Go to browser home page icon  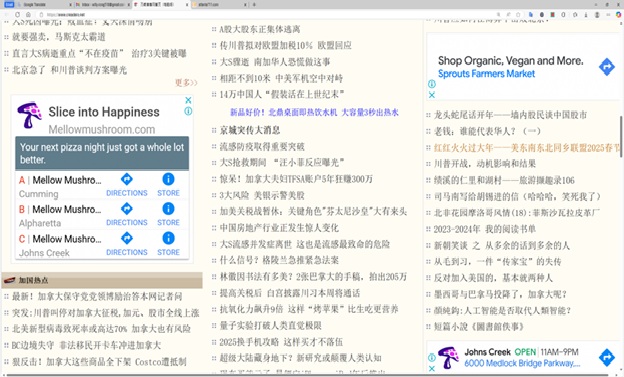tap(28, 14)
